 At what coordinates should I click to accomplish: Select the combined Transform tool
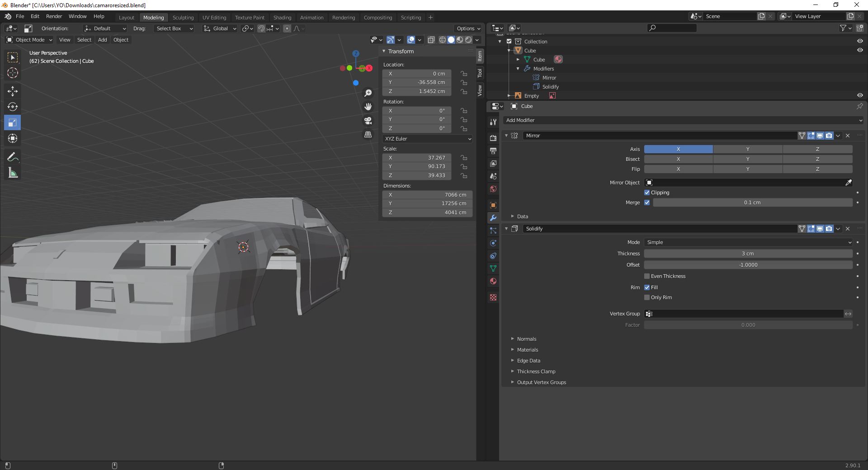click(13, 138)
